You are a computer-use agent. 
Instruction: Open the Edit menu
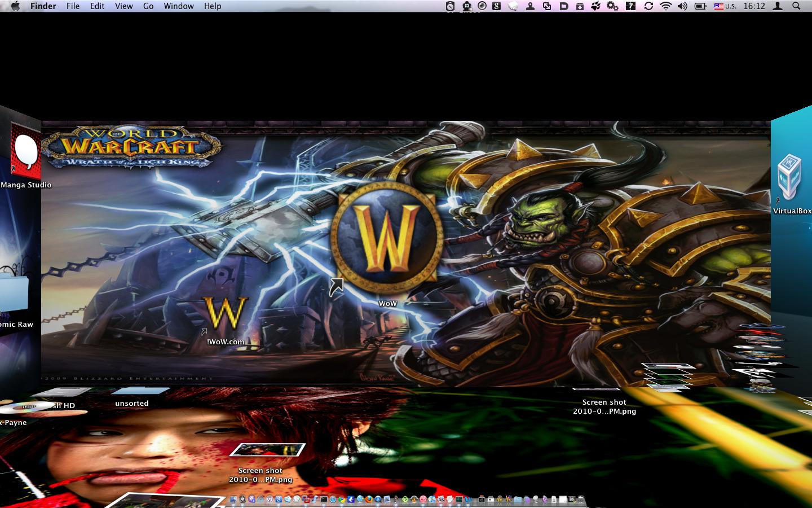[97, 6]
